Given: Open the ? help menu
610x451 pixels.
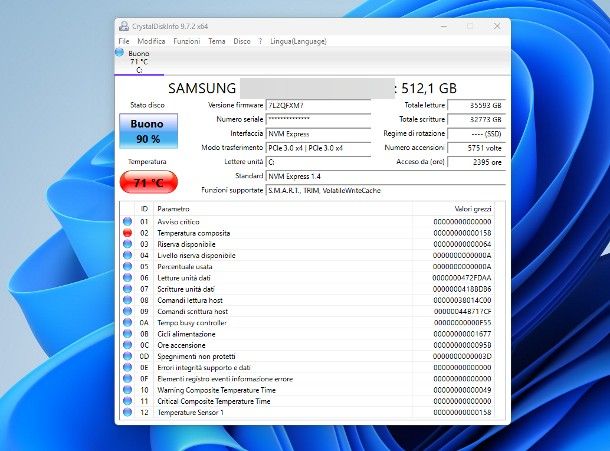Looking at the screenshot, I should (x=260, y=41).
